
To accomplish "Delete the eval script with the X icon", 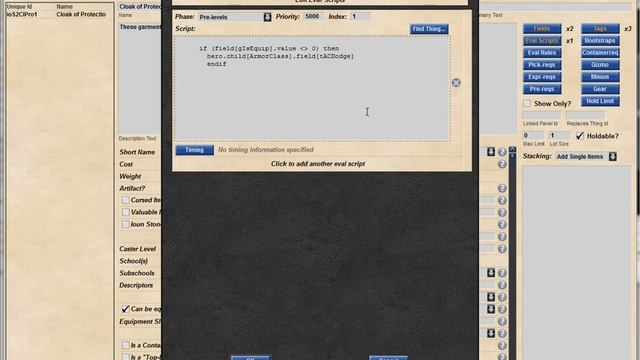I will (456, 83).
